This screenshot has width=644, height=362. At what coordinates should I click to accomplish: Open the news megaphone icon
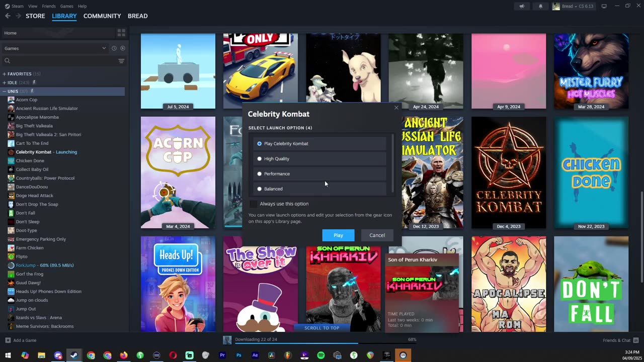pos(522,6)
